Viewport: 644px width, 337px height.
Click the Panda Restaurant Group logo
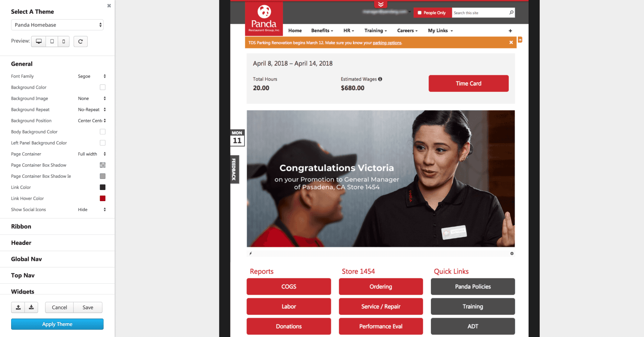(264, 18)
